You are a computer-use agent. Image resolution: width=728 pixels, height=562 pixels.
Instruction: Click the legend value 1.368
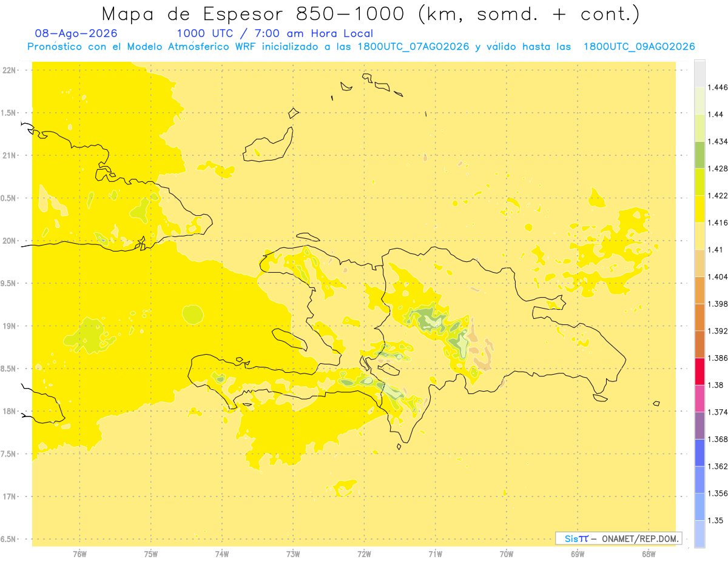[718, 439]
